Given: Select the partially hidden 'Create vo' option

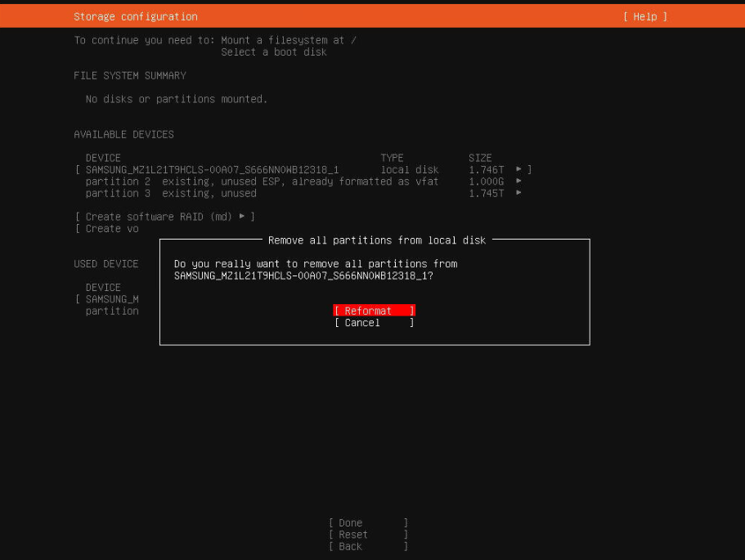Looking at the screenshot, I should tap(111, 229).
